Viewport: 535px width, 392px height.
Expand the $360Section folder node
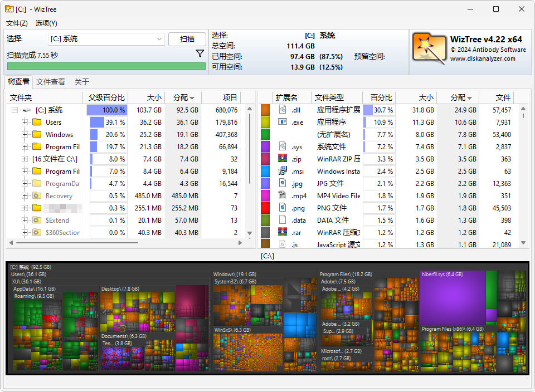25,233
